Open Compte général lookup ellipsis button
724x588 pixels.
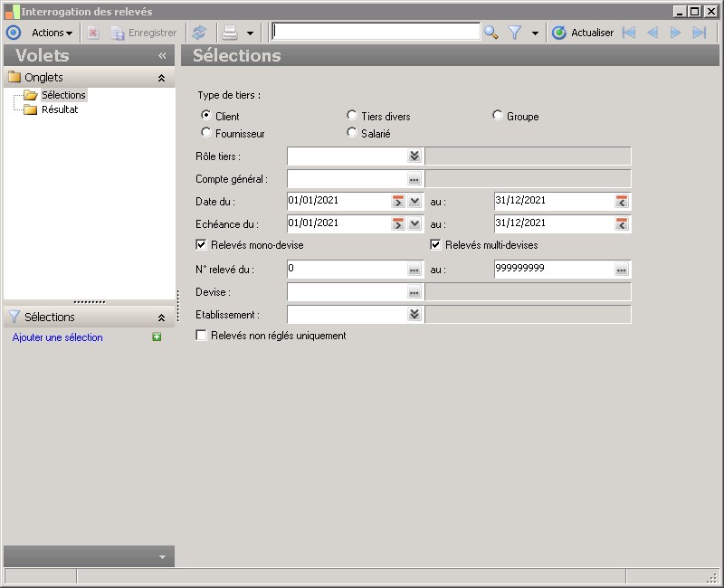click(x=414, y=178)
